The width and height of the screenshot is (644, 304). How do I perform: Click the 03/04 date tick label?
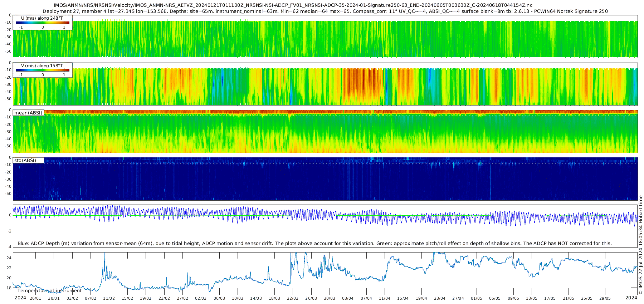coord(348,298)
